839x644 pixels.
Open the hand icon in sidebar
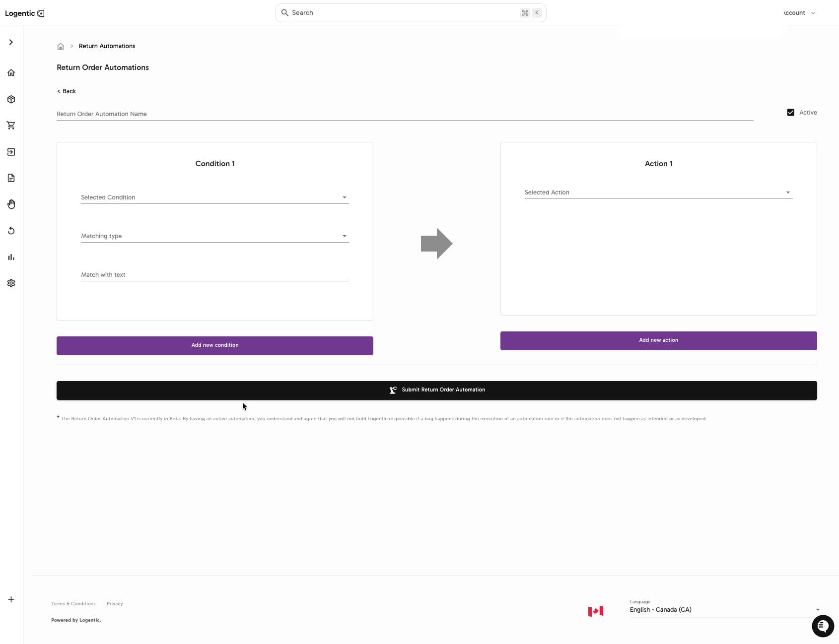click(11, 204)
